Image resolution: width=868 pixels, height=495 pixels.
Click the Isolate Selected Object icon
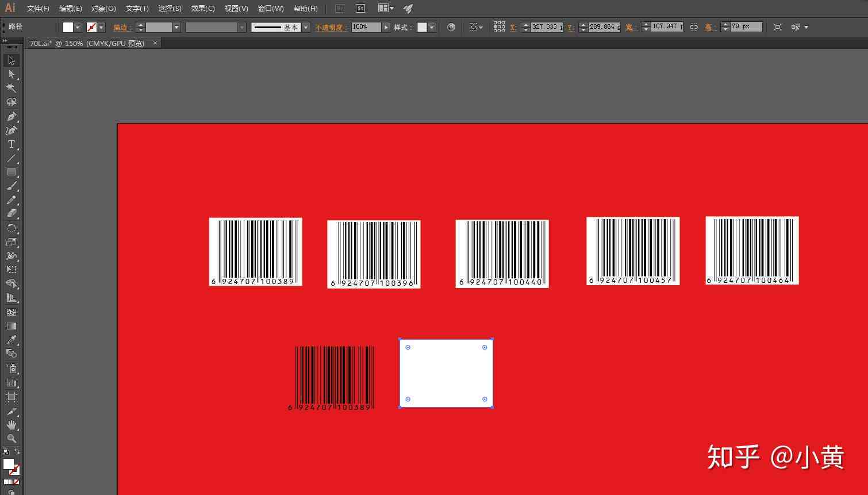pos(778,27)
